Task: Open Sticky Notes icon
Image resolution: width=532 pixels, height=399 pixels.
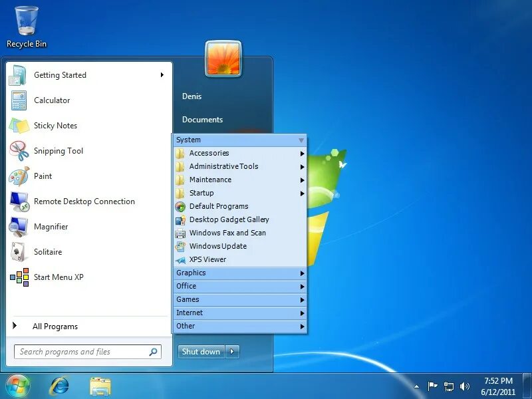Action: click(x=19, y=126)
